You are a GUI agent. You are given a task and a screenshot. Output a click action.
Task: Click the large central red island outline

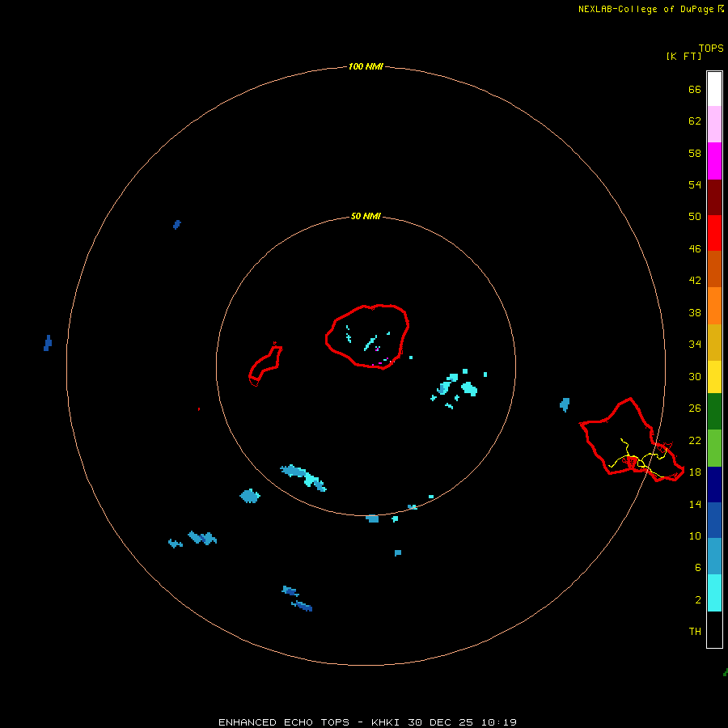coord(366,336)
